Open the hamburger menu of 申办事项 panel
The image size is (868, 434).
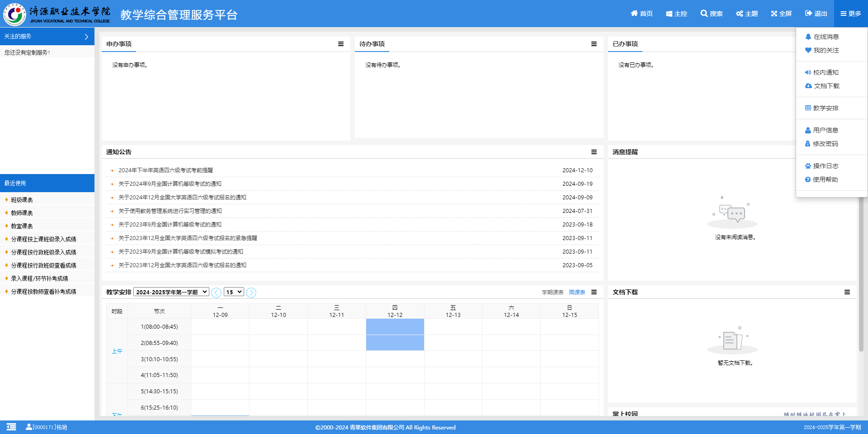341,44
